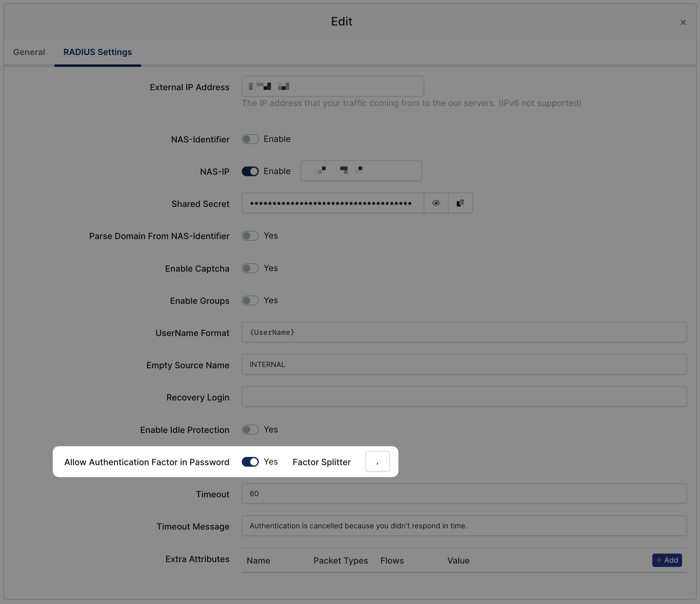Focus the UserName Format field
Screen dimensions: 700x604
(464, 332)
